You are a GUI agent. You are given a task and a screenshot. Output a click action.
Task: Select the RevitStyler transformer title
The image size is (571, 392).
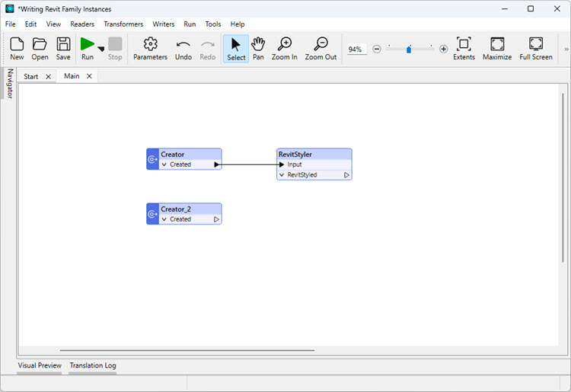(295, 155)
